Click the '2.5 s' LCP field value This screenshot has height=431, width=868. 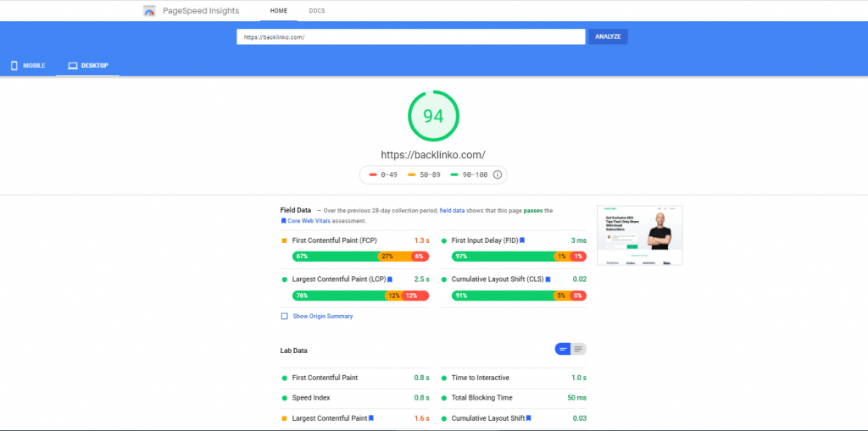422,279
